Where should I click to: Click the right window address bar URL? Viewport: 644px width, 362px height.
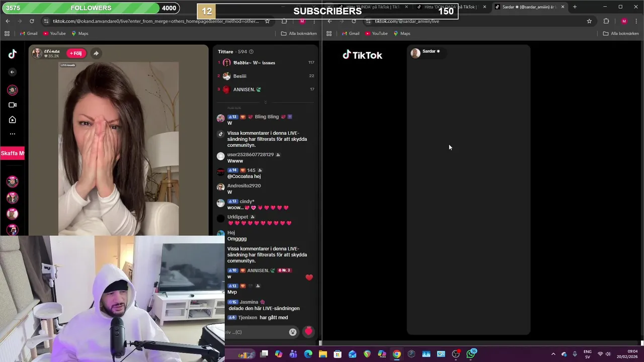pos(407,21)
